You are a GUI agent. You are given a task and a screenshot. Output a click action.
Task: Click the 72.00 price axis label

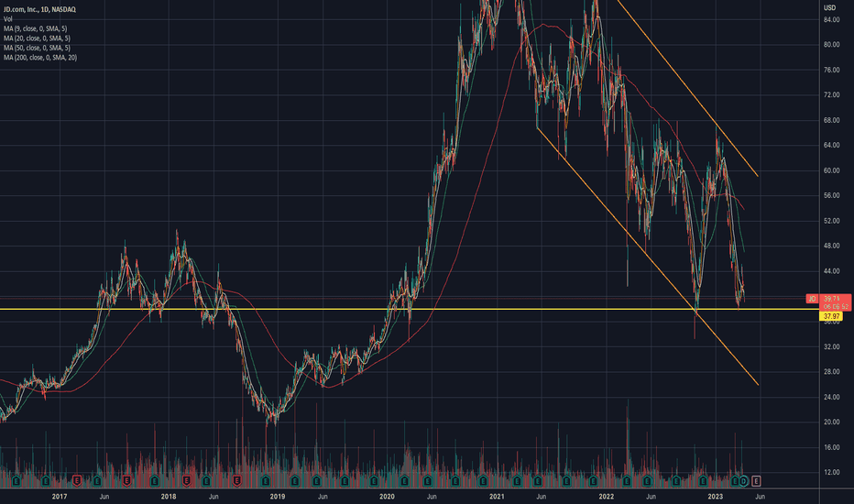(x=831, y=94)
